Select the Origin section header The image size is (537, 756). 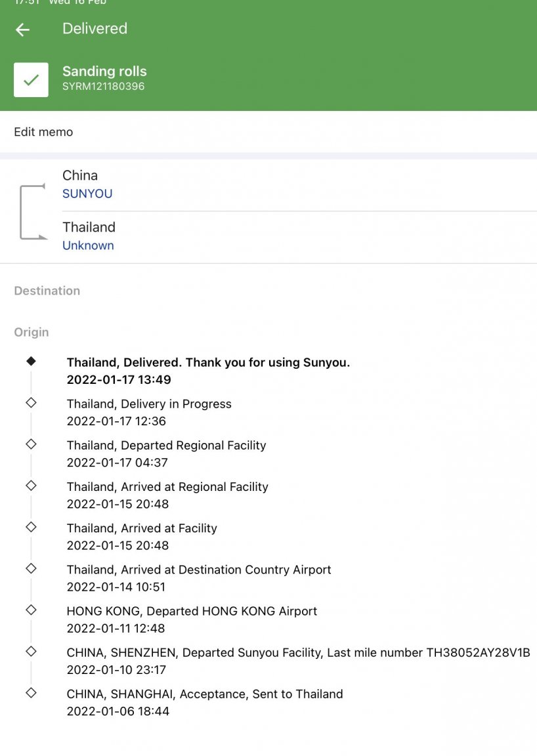[32, 332]
